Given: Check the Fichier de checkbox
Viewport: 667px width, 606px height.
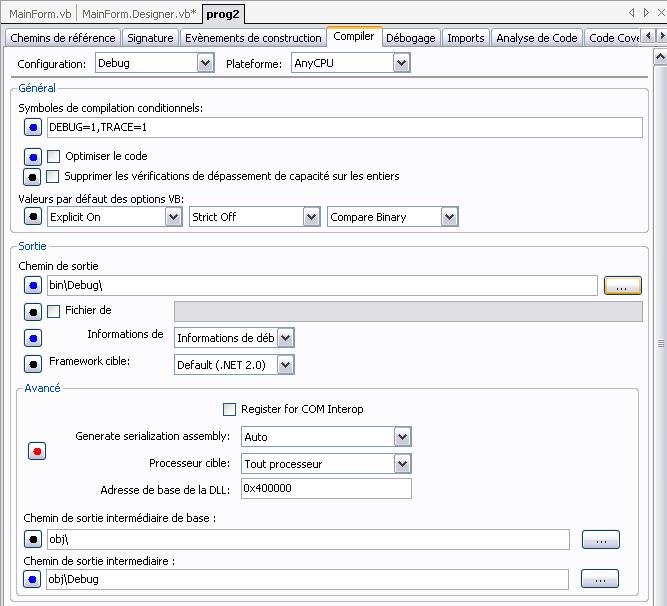Looking at the screenshot, I should (x=54, y=311).
